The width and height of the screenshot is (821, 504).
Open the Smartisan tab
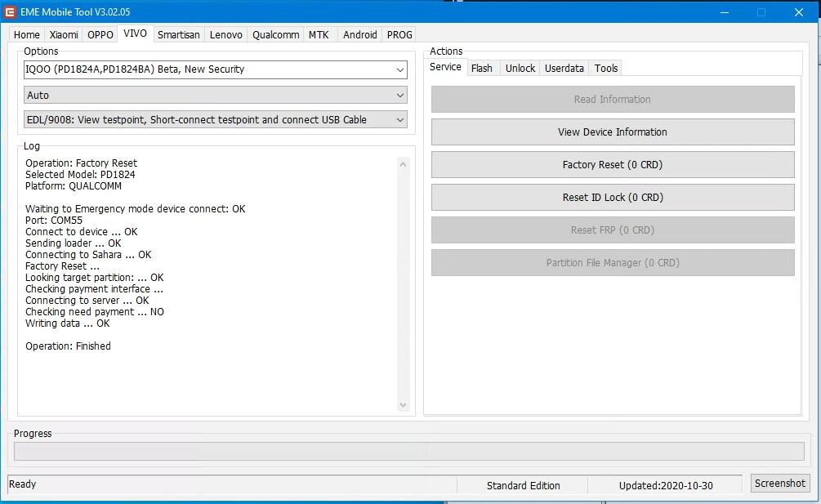point(179,34)
